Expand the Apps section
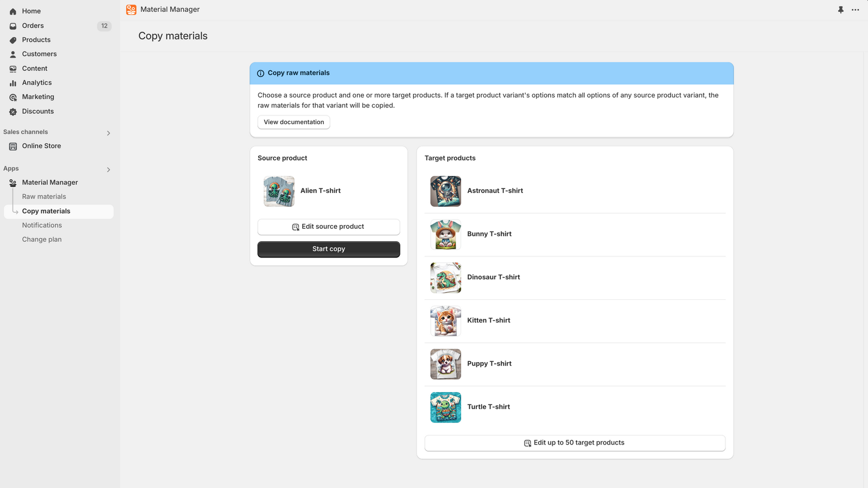This screenshot has height=488, width=868. click(108, 169)
